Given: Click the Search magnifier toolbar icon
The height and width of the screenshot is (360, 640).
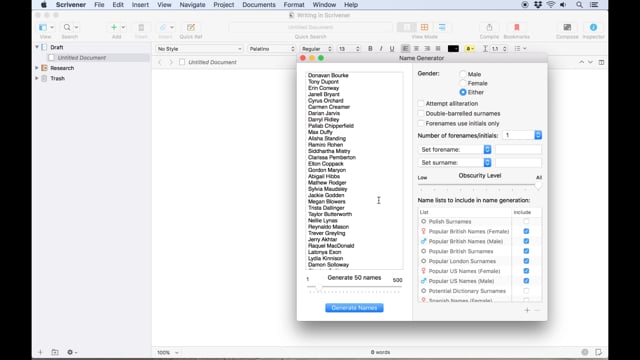Looking at the screenshot, I should point(67,27).
